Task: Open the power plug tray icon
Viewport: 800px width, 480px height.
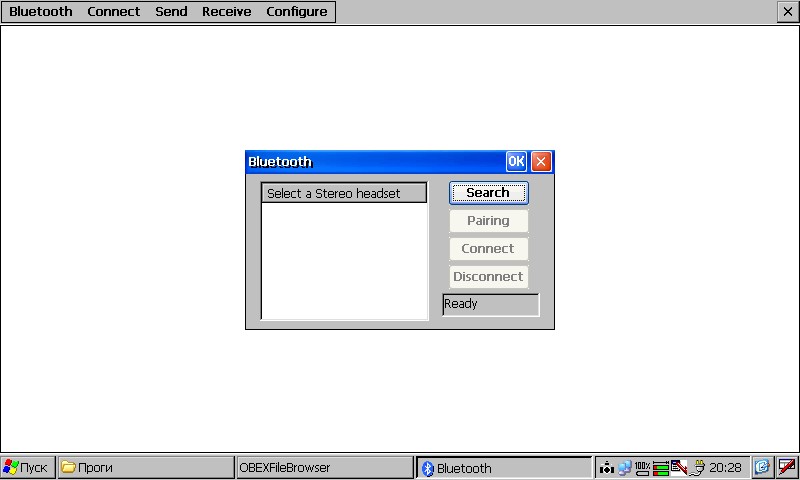Action: click(698, 467)
